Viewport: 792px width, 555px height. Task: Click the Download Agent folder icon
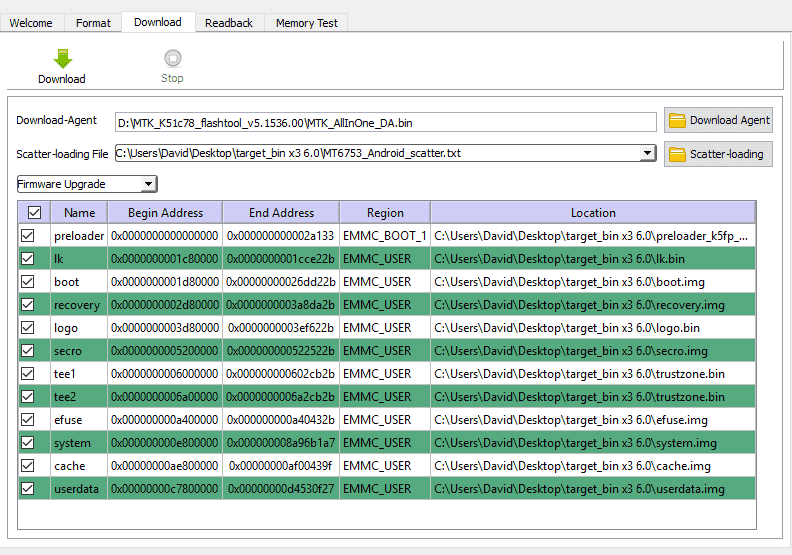click(x=677, y=121)
